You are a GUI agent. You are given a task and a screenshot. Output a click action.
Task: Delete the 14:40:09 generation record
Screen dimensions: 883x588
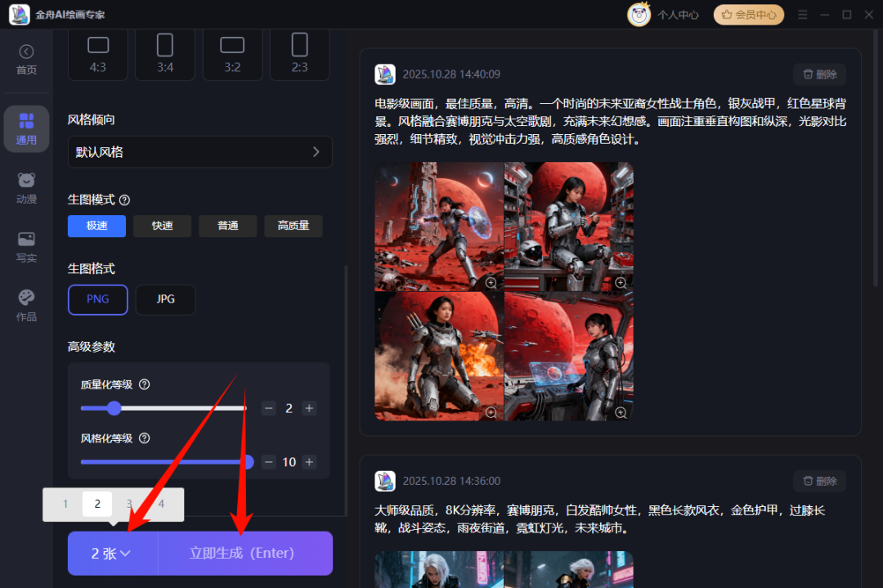(820, 74)
